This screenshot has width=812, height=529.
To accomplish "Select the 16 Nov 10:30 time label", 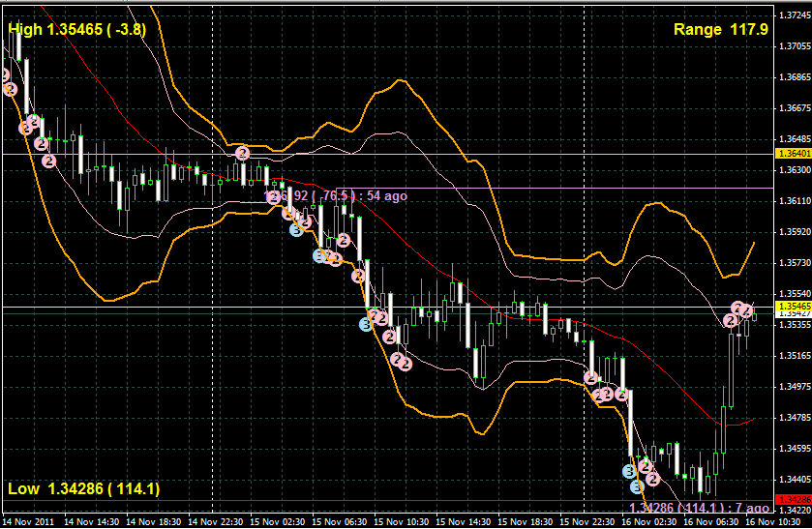I will coord(771,521).
